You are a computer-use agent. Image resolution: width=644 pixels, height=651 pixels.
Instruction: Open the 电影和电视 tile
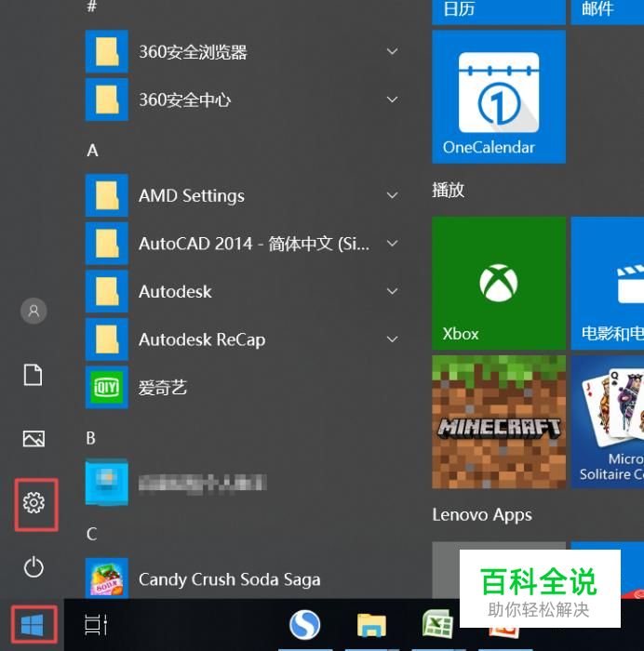coord(608,283)
